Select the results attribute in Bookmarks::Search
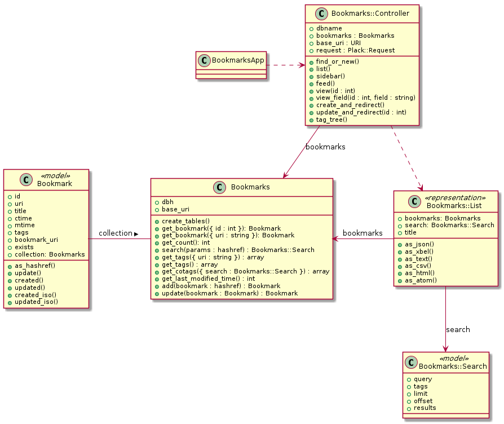504x424 pixels. coord(425,408)
